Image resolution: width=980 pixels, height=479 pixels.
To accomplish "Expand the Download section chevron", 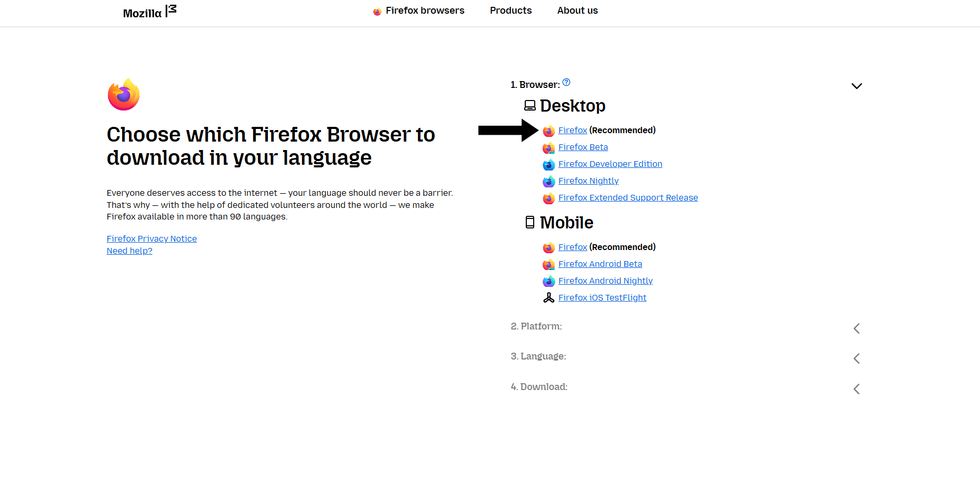I will point(857,389).
